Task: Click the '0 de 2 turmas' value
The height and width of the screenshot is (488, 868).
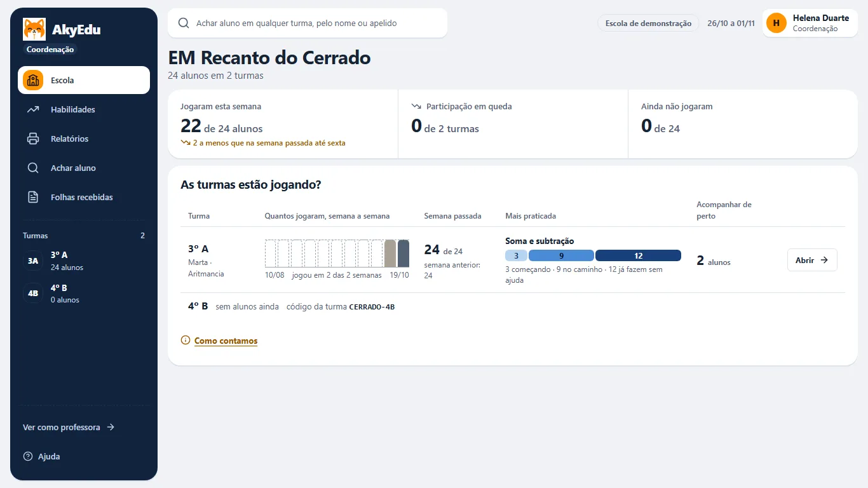Action: tap(445, 126)
